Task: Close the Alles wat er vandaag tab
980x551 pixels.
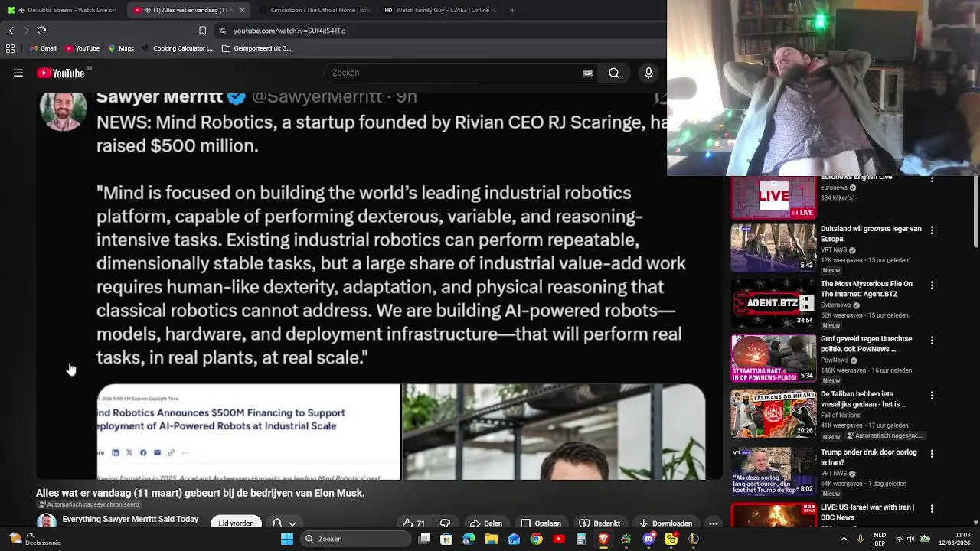Action: pyautogui.click(x=242, y=10)
